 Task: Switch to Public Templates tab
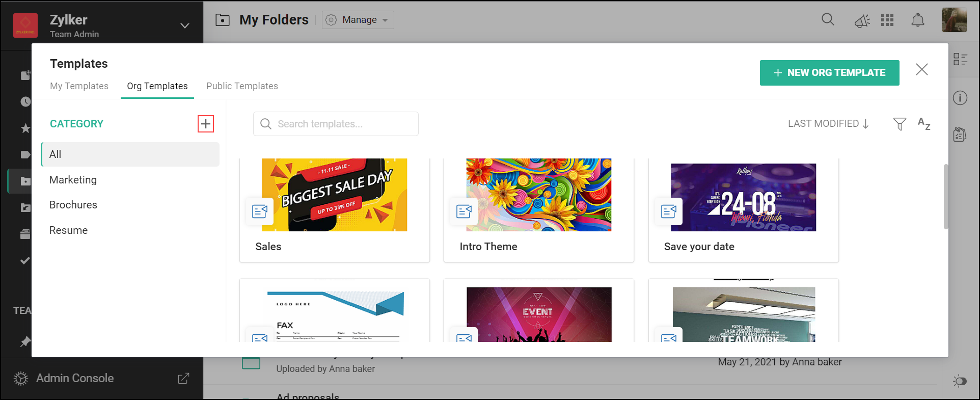point(242,86)
